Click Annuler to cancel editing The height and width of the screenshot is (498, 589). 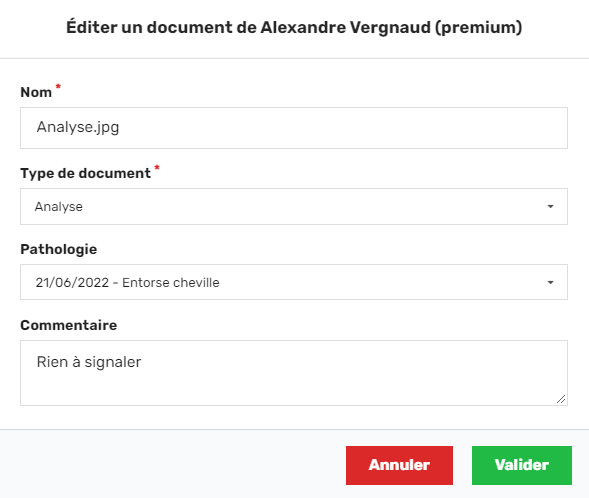[399, 465]
